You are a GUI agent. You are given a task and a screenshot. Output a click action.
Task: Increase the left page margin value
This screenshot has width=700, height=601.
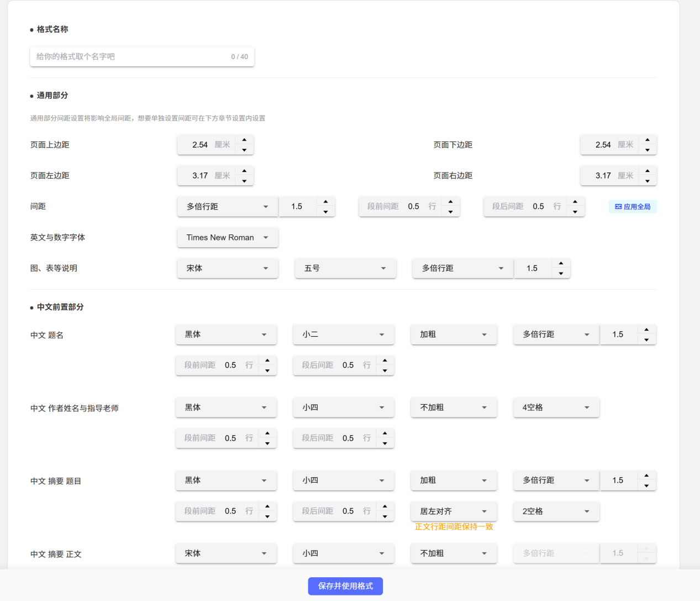pos(244,171)
